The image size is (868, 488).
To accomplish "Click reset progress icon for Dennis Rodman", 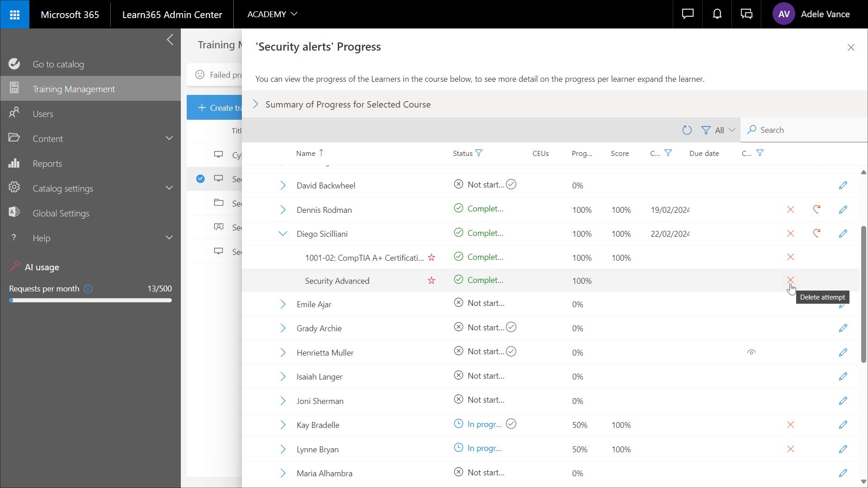I will (816, 210).
